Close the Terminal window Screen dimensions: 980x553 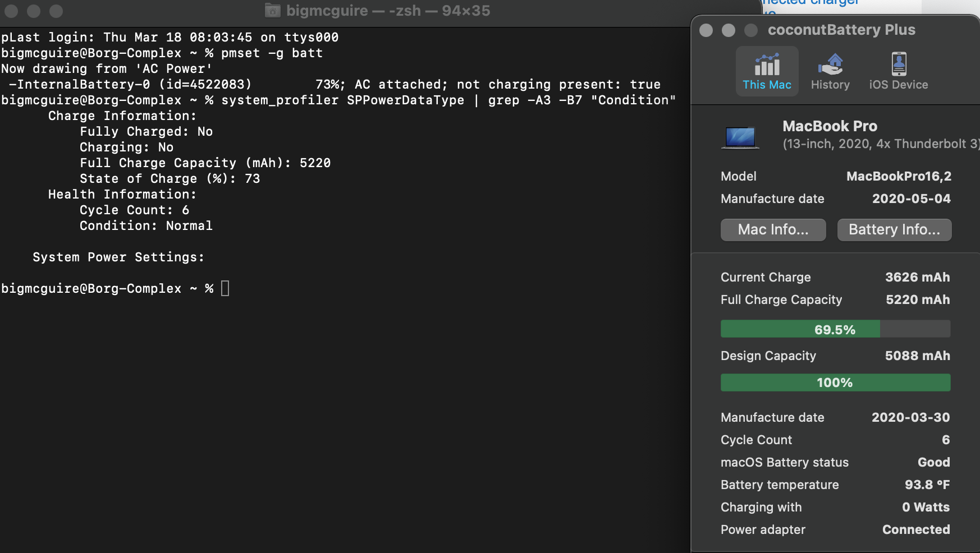pos(11,11)
